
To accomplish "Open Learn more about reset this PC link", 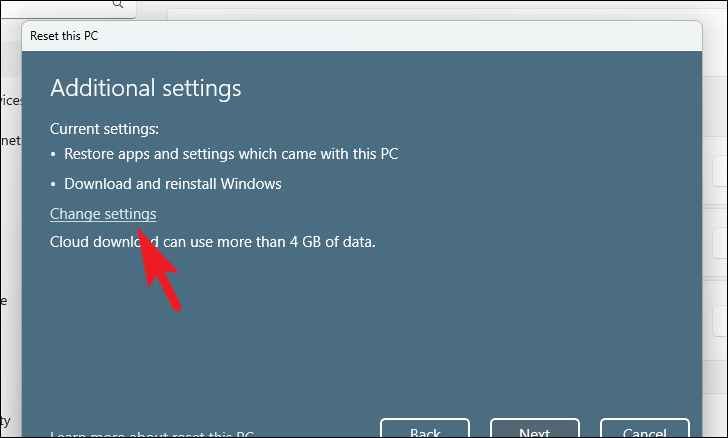I will [x=152, y=434].
